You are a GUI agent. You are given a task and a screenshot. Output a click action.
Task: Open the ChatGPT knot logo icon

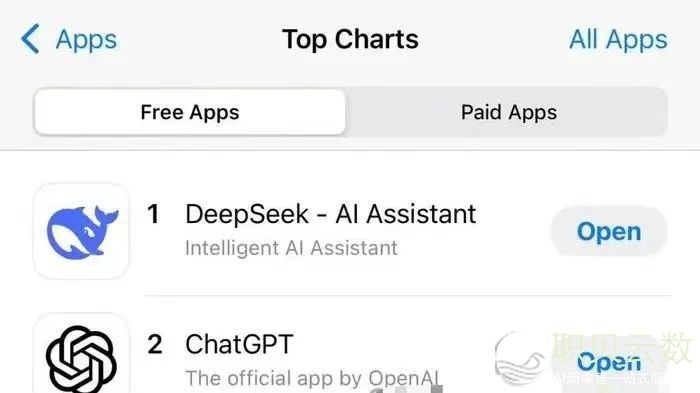pyautogui.click(x=81, y=355)
